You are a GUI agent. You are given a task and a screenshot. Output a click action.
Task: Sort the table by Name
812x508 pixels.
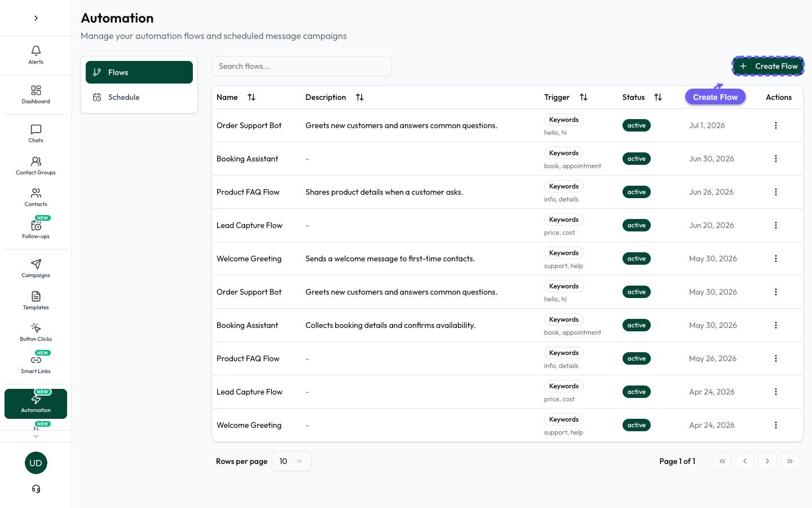click(251, 97)
